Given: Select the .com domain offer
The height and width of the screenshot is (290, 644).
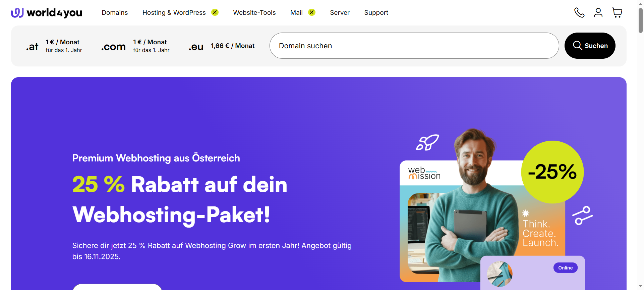Looking at the screenshot, I should point(135,46).
